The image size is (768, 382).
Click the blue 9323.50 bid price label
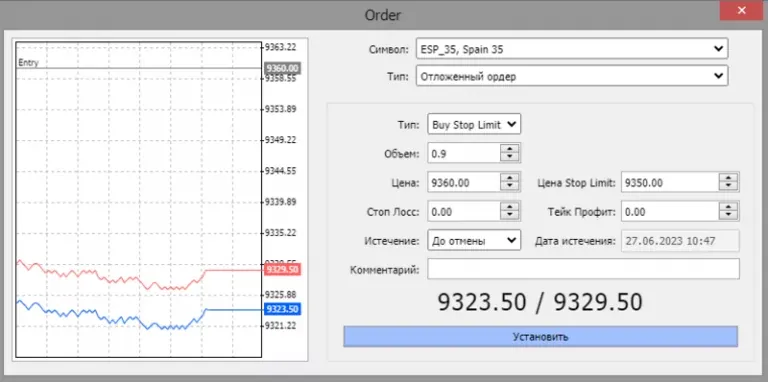pos(282,309)
